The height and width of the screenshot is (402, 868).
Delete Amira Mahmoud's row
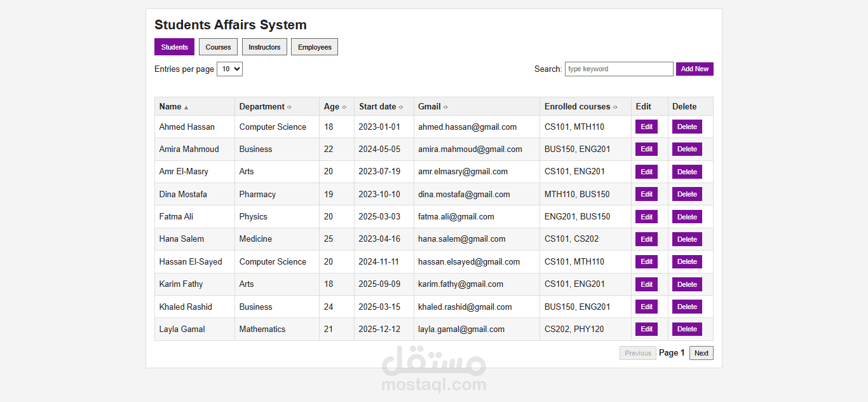pos(687,149)
